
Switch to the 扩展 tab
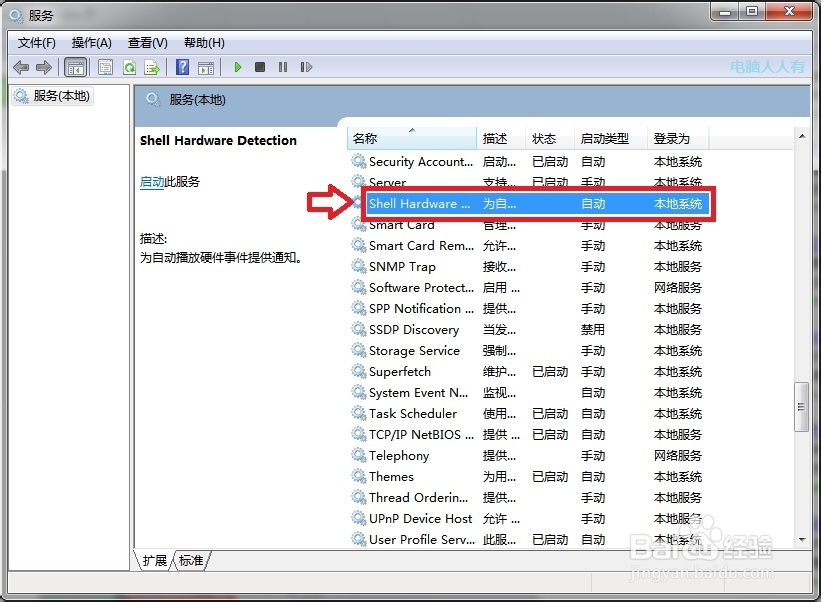[154, 561]
